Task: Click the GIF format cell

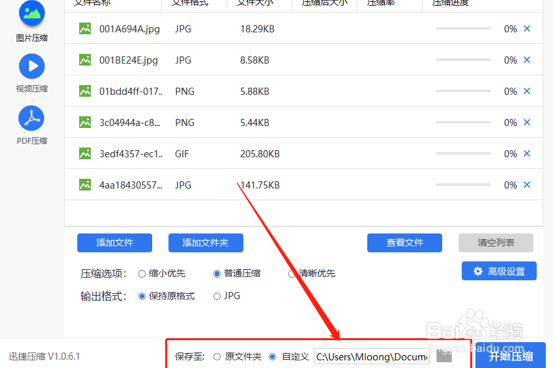Action: pyautogui.click(x=182, y=154)
